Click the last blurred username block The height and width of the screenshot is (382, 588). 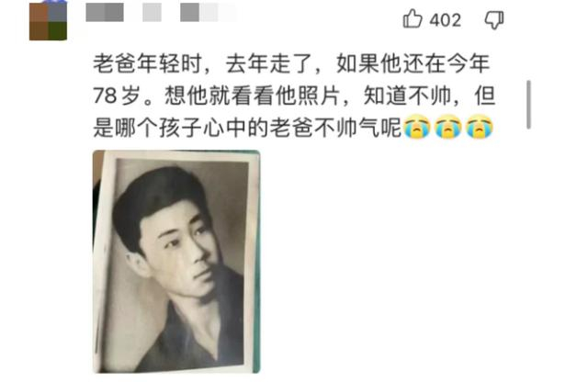click(209, 12)
